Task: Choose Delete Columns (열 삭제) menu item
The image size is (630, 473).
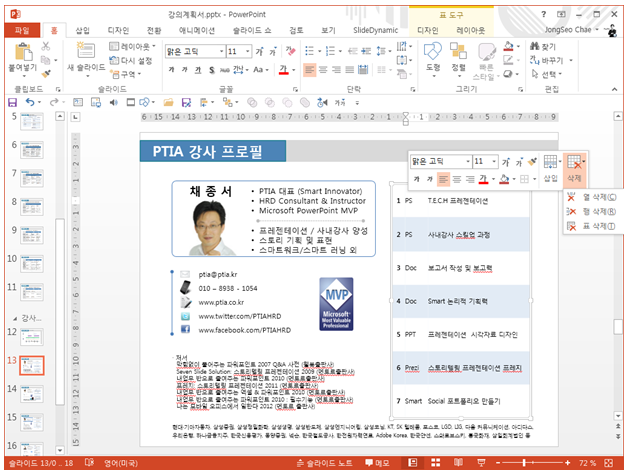Action: [x=591, y=197]
